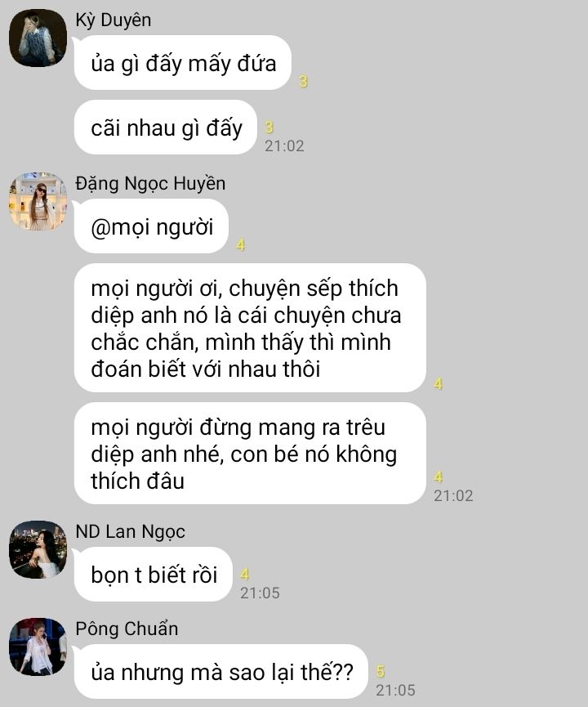Select the message "bọn t biết rồi"
The width and height of the screenshot is (588, 707).
(154, 575)
